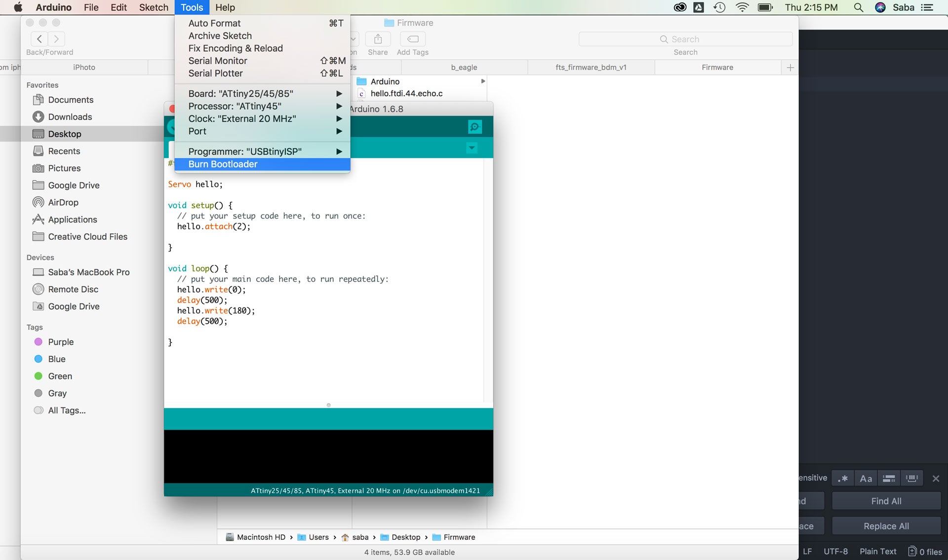Open Recents in Finder sidebar

click(x=64, y=151)
